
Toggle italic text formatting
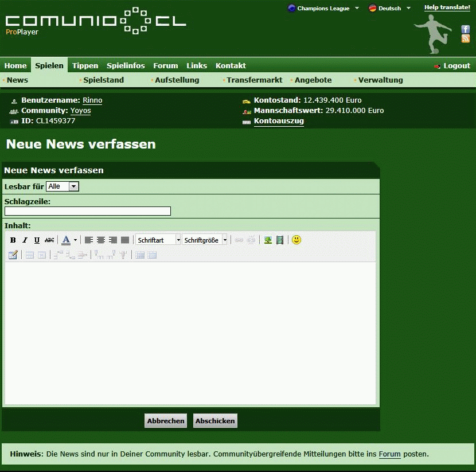(25, 240)
